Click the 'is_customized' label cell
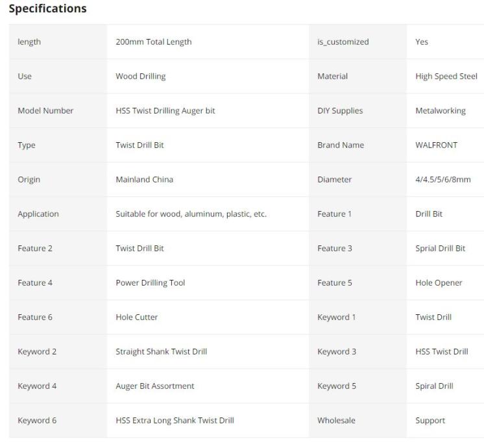Viewport: 484px width, 448px height. tap(343, 42)
